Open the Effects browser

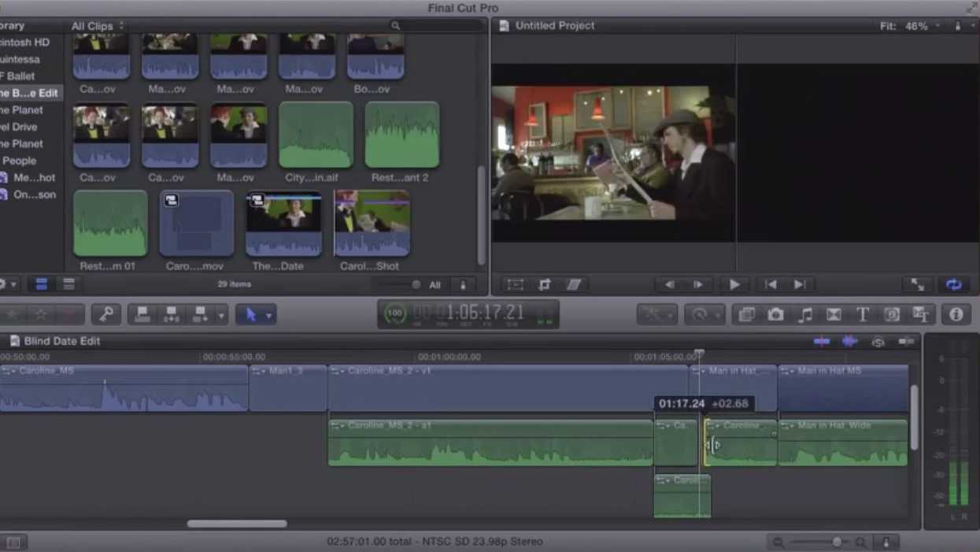pos(746,315)
